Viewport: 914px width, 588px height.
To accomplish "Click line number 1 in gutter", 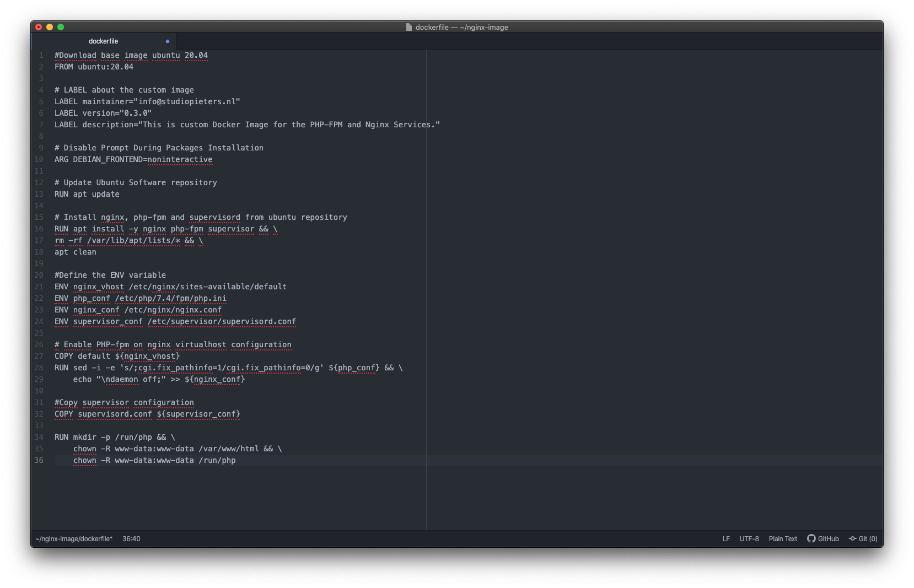I will [41, 55].
